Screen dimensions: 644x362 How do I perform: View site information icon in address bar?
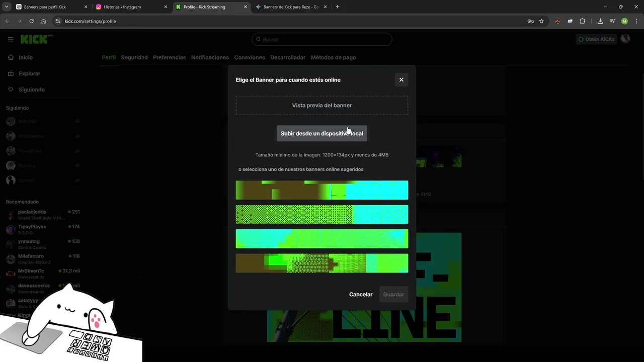pyautogui.click(x=58, y=21)
